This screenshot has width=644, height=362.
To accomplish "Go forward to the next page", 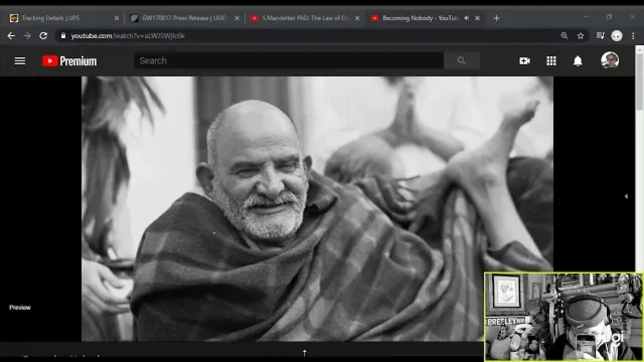I will (27, 36).
